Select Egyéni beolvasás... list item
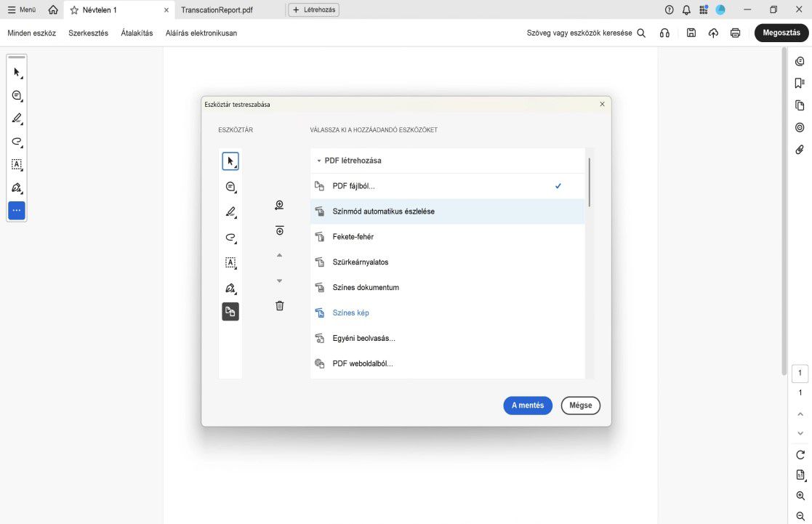Screen dimensions: 812x524 [447, 338]
